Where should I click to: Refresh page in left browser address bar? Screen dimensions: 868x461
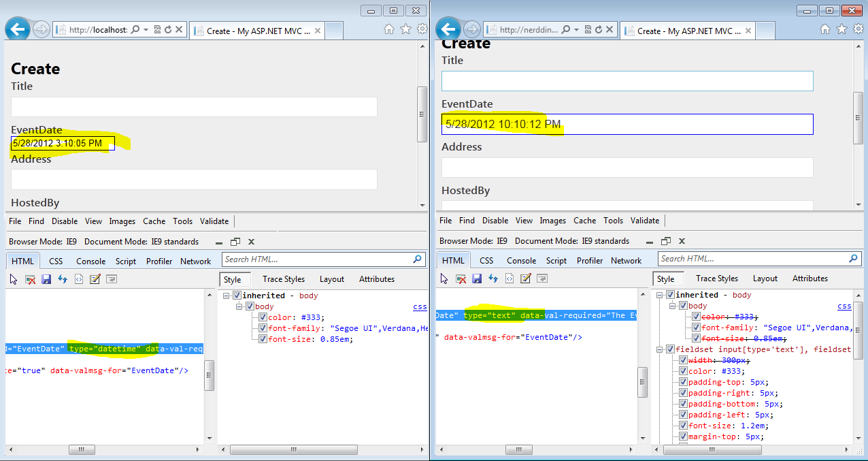click(167, 30)
